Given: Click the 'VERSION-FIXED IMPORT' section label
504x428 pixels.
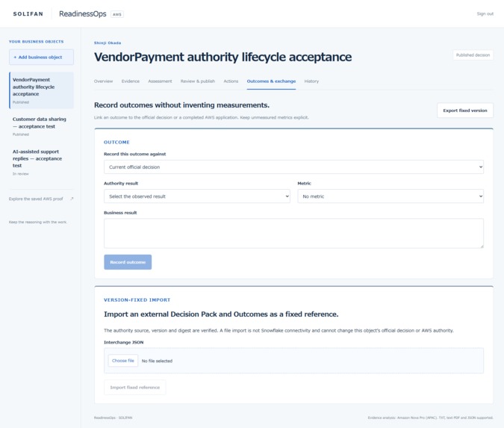Looking at the screenshot, I should (137, 300).
